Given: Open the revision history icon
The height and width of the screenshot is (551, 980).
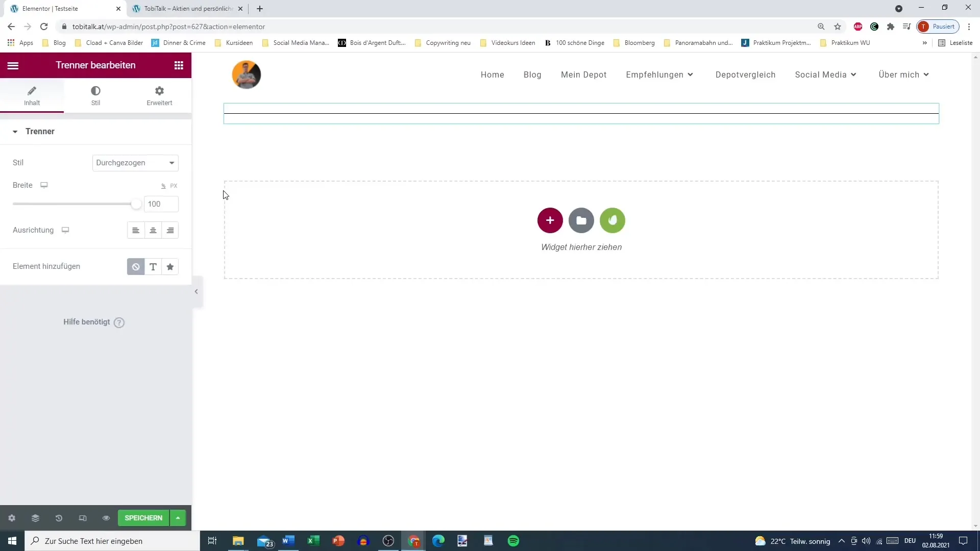Looking at the screenshot, I should (x=59, y=518).
